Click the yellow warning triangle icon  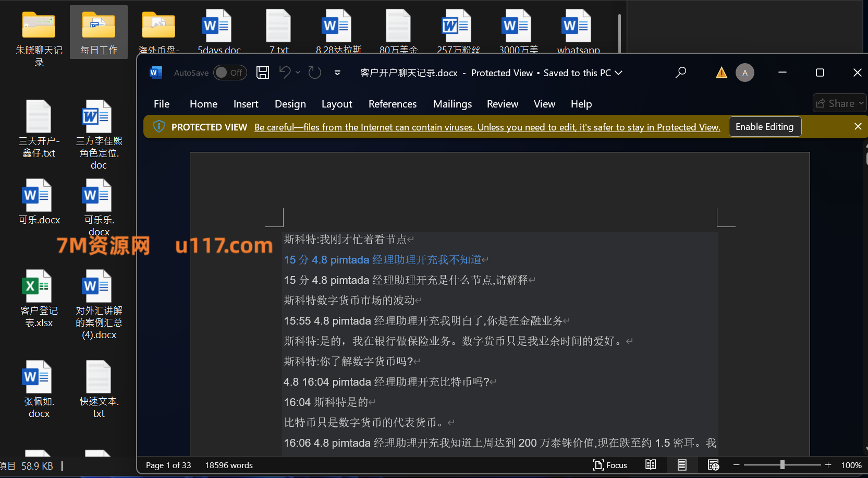coord(722,73)
